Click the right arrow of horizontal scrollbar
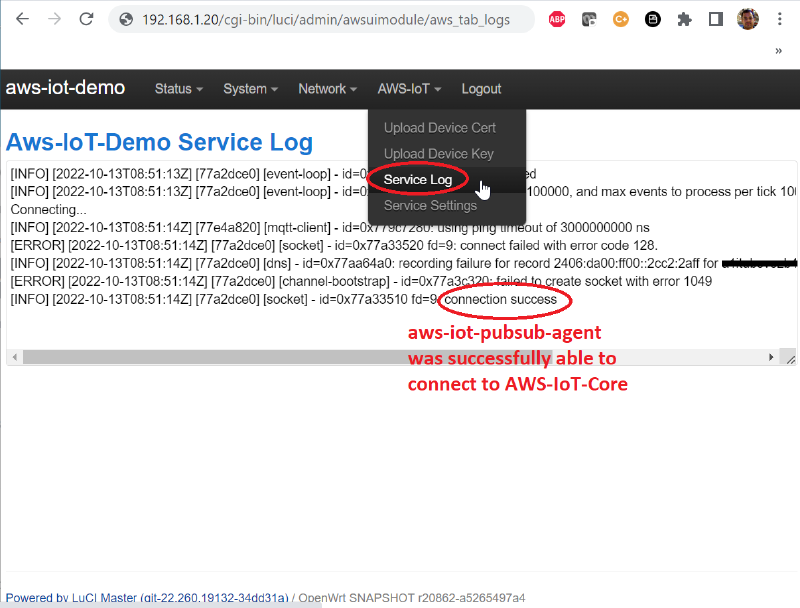Screen dimensions: 800x608 coord(770,356)
